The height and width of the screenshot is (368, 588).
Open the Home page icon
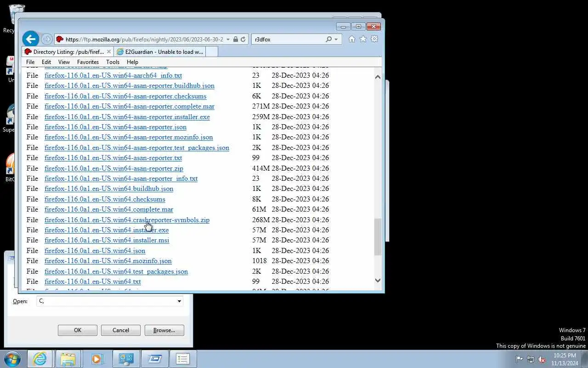click(352, 39)
